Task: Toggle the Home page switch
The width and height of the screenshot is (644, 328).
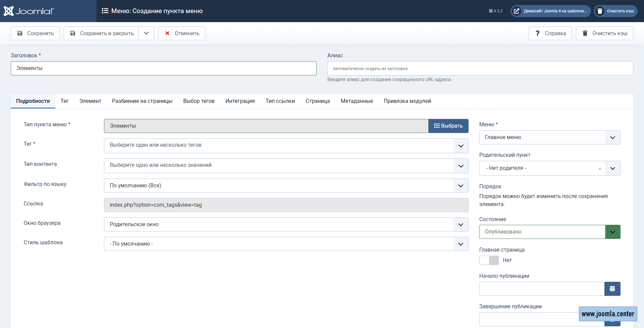Action: coord(489,260)
